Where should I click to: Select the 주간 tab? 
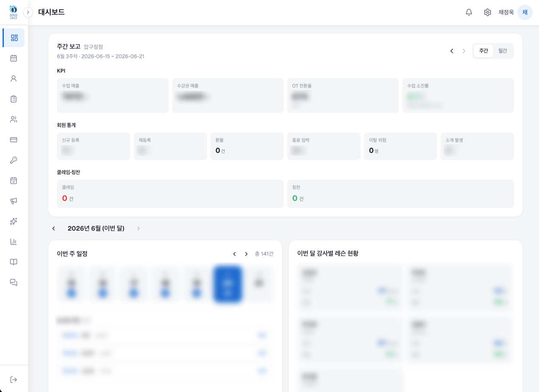pyautogui.click(x=484, y=51)
